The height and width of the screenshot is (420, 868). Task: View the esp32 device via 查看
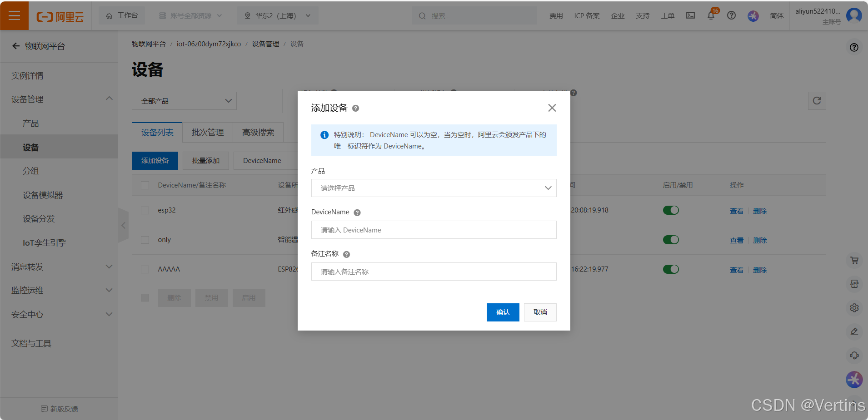coord(737,211)
